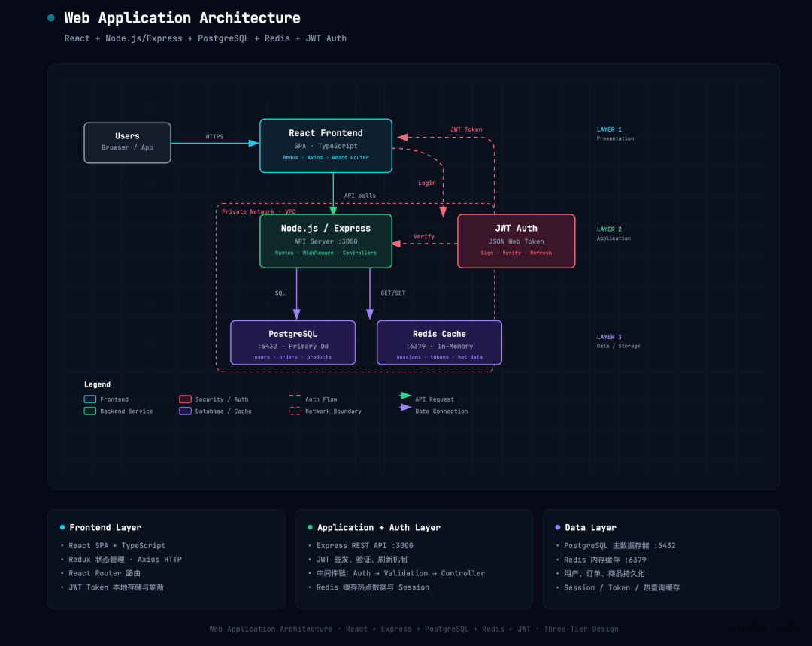The width and height of the screenshot is (812, 646).
Task: Click the Frontend legend color box
Action: [x=90, y=399]
